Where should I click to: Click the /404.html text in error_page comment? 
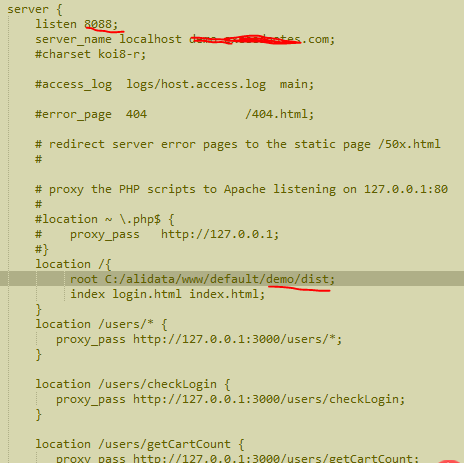coord(279,114)
